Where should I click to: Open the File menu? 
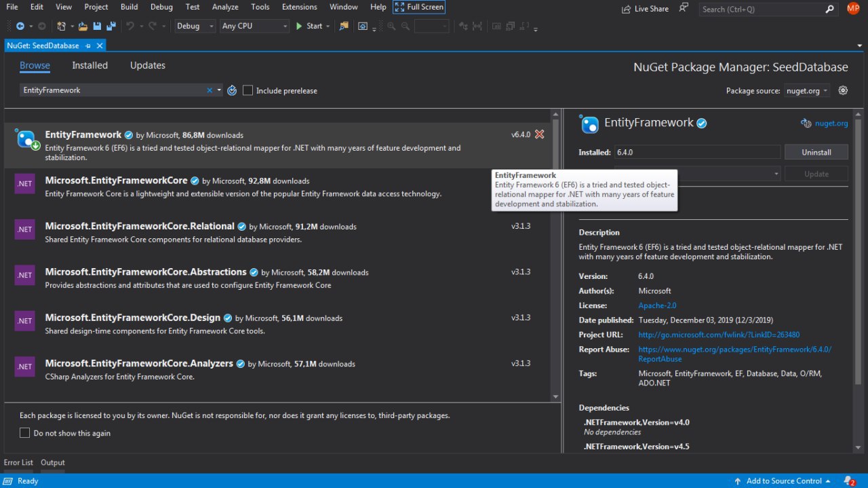tap(12, 7)
